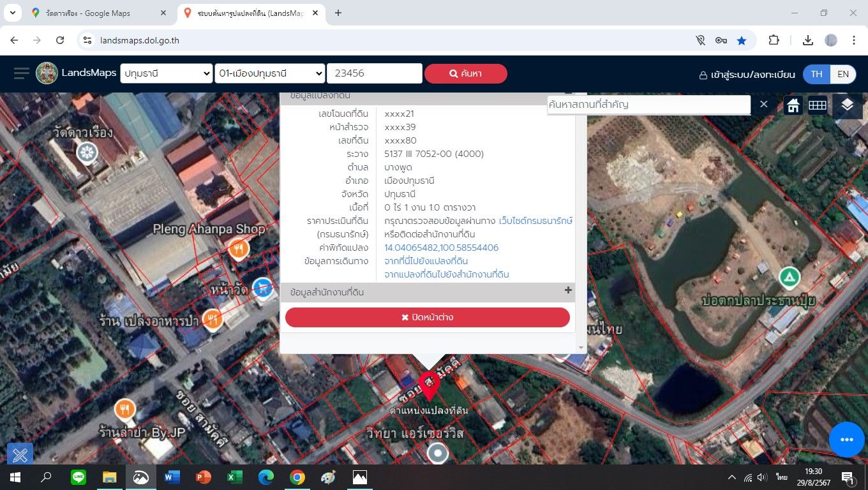
Task: Click the บ่อตกปลาประธานปุ้ย green marker
Action: [789, 278]
